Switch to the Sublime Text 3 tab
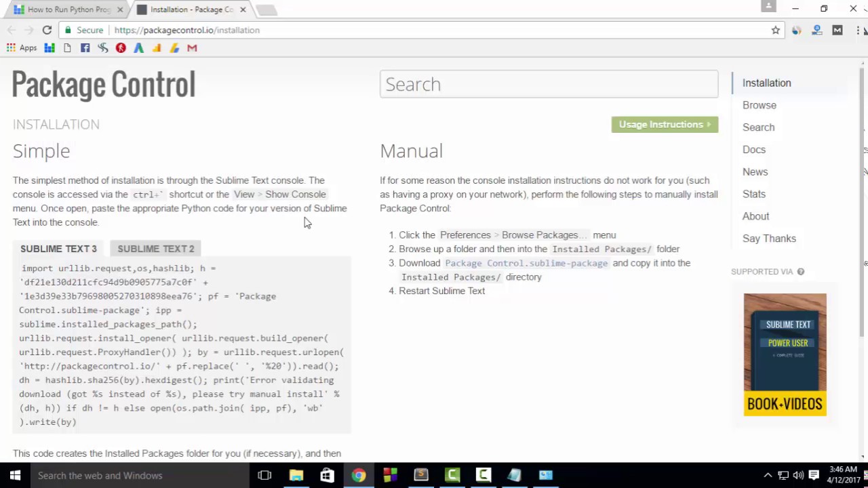868x488 pixels. (x=58, y=249)
